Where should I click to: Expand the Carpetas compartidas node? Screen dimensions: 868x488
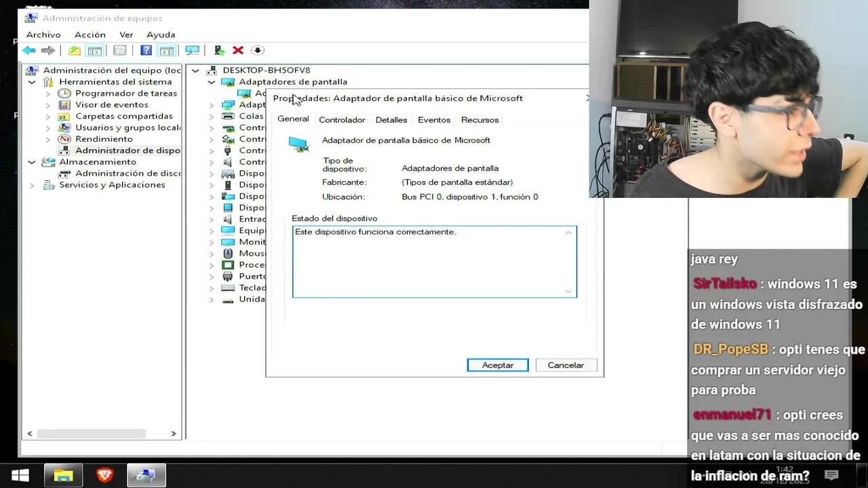(x=48, y=117)
